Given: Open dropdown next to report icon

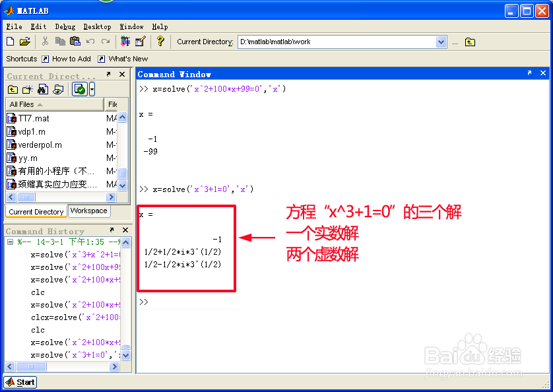Looking at the screenshot, I should tap(92, 89).
